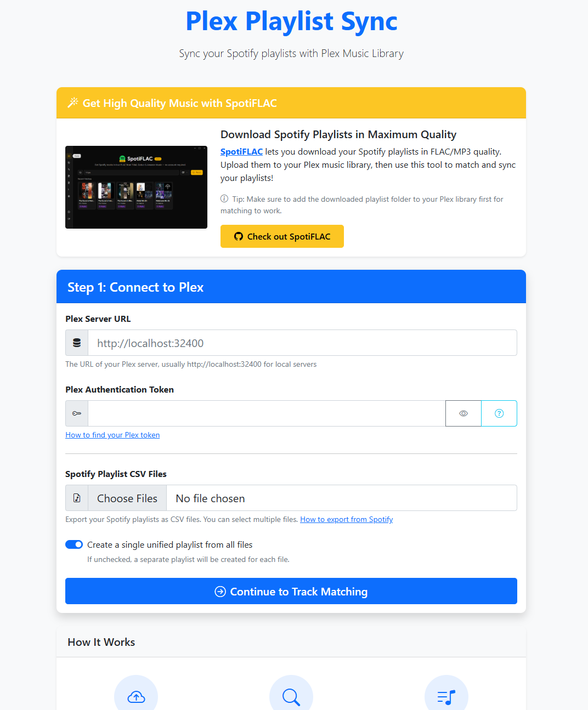Viewport: 588px width, 710px height.
Task: Click the music playlist icon
Action: 446,697
